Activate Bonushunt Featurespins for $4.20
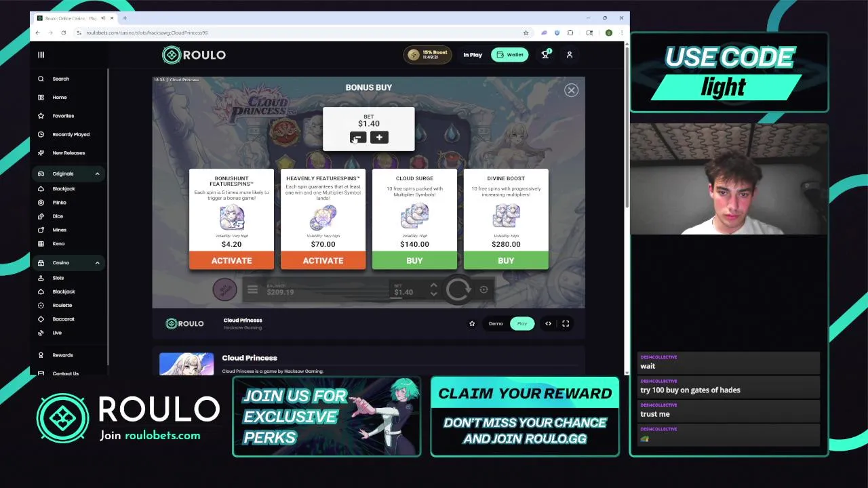The height and width of the screenshot is (488, 868). (x=231, y=260)
